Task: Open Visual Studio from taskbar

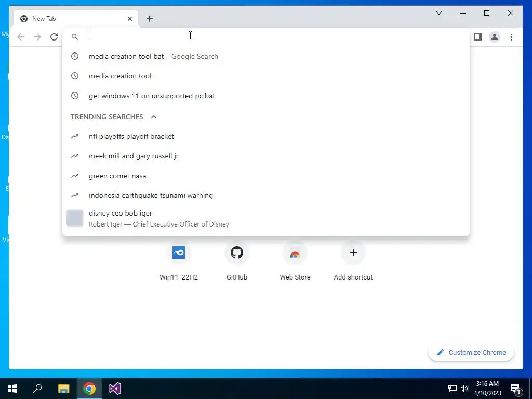Action: 115,389
